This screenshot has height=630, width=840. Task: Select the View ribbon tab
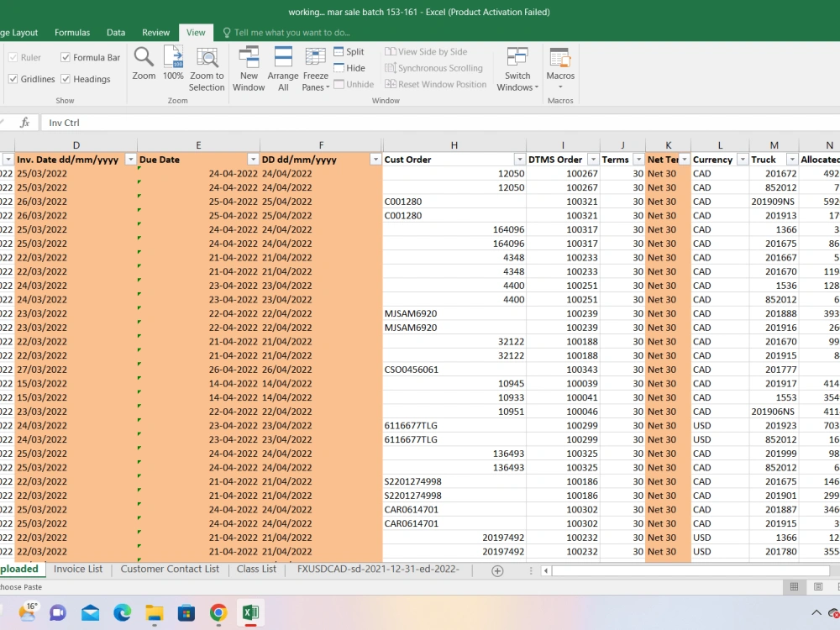tap(196, 33)
